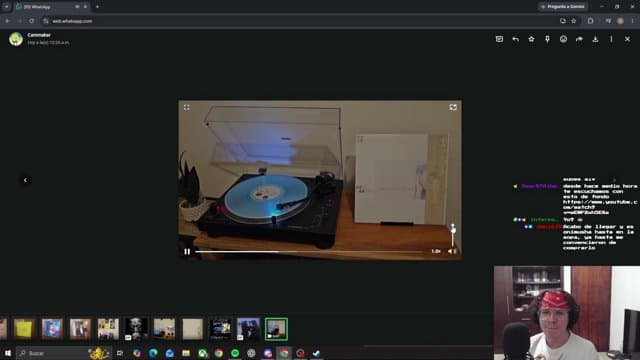
Task: Forward the video using the forward arrow
Action: (x=579, y=39)
